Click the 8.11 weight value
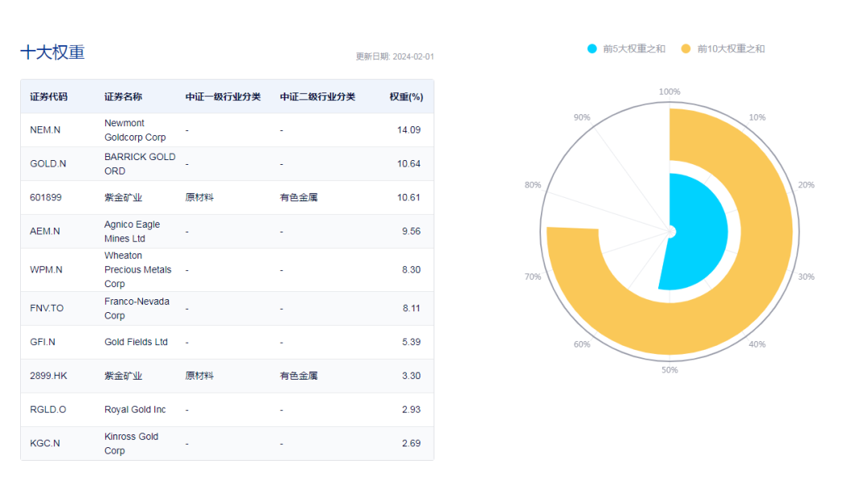This screenshot has width=868, height=485. click(411, 308)
